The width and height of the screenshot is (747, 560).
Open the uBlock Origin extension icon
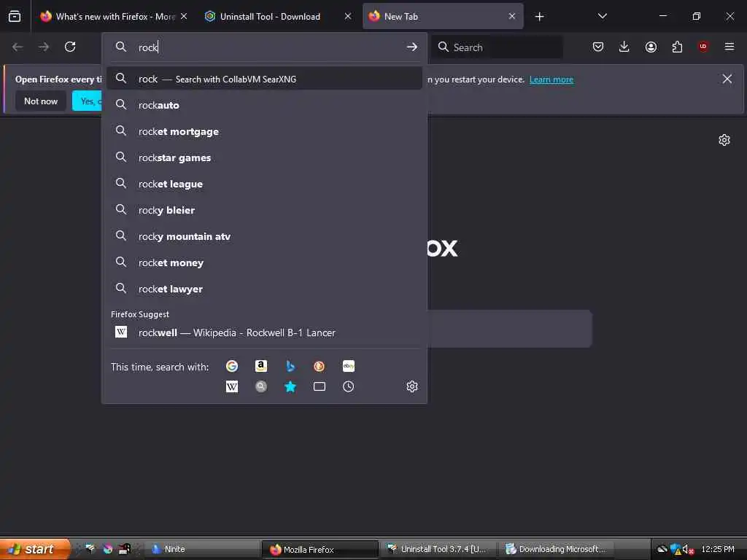[703, 47]
